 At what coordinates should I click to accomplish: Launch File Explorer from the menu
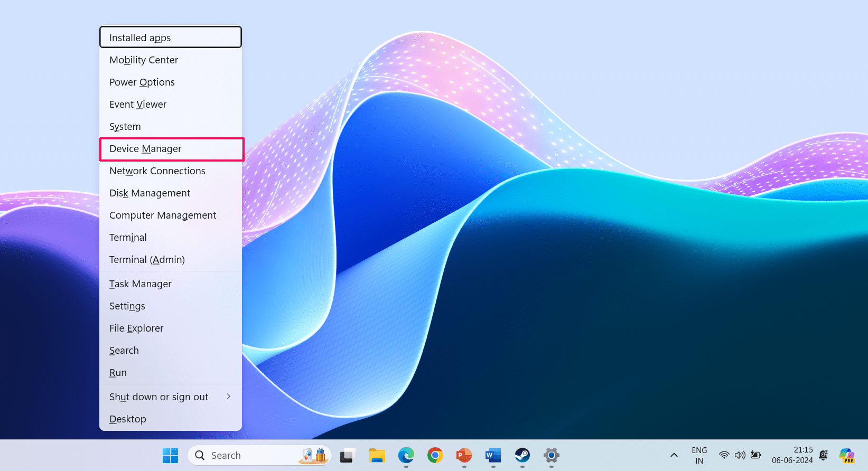[x=171, y=328]
